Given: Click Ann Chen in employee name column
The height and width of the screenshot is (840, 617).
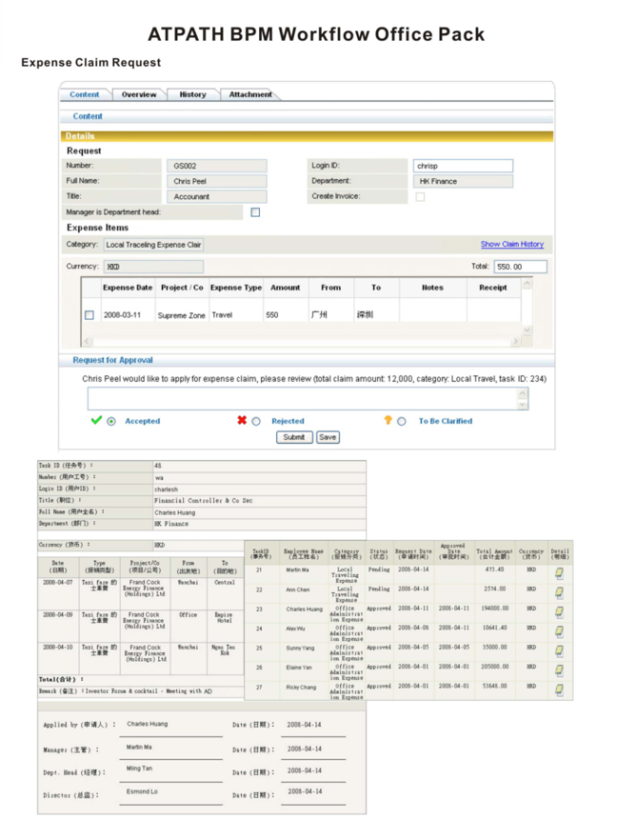Looking at the screenshot, I should point(297,590).
